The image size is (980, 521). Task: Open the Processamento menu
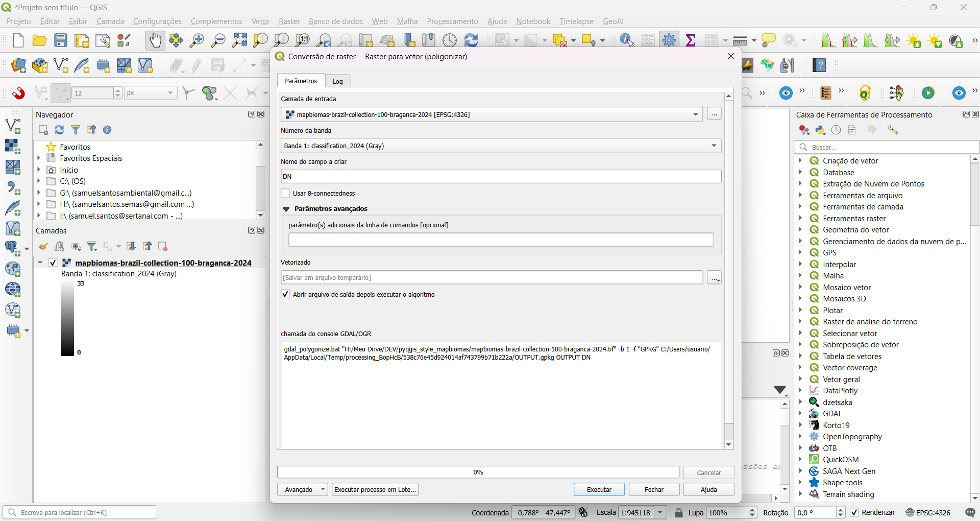[452, 21]
